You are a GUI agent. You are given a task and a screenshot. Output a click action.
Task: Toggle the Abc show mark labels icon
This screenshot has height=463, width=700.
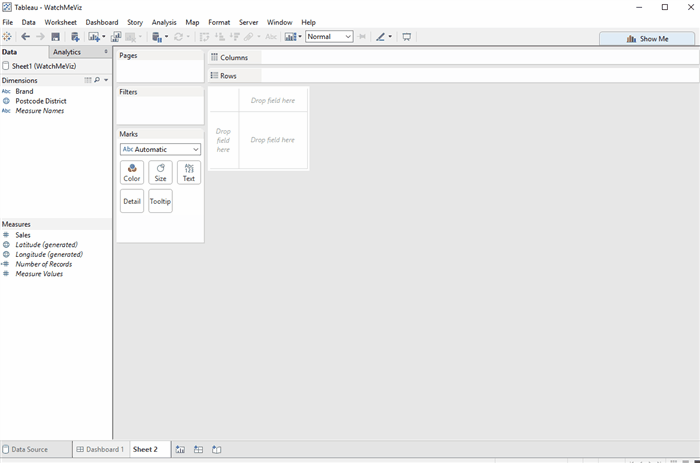coord(271,37)
